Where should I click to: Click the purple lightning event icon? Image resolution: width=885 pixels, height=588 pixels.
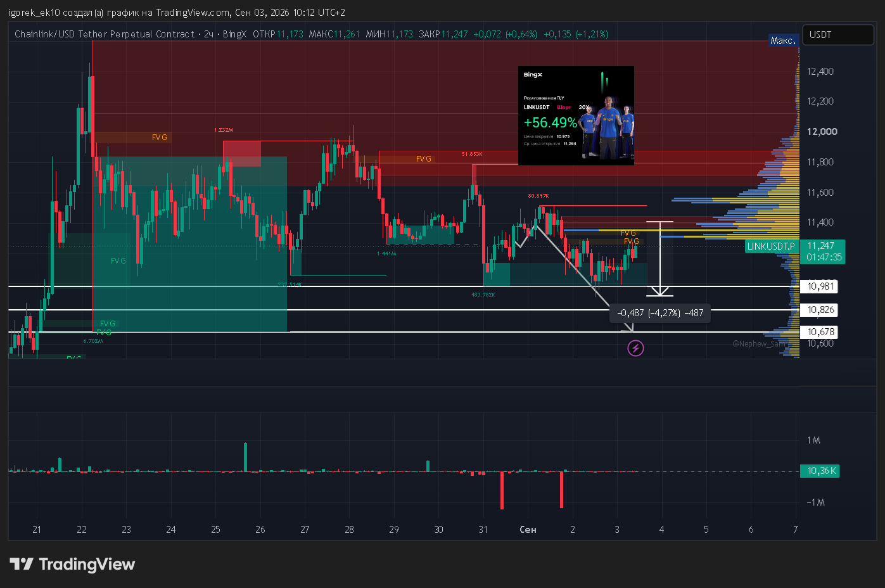(635, 348)
